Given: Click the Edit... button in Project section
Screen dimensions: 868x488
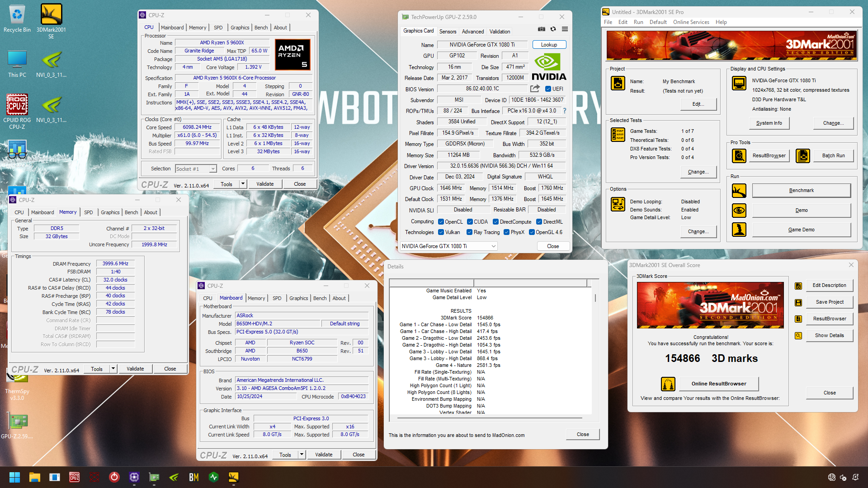Looking at the screenshot, I should [698, 104].
